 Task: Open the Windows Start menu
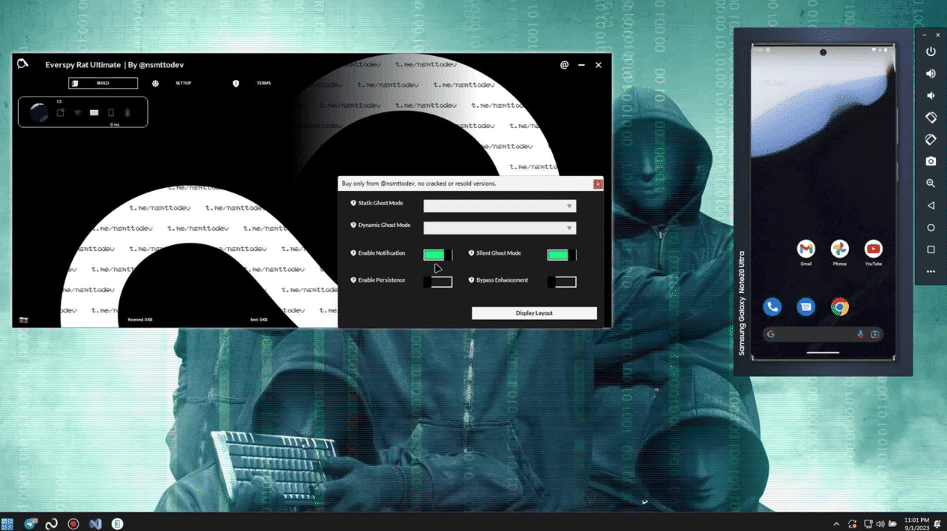click(x=7, y=524)
